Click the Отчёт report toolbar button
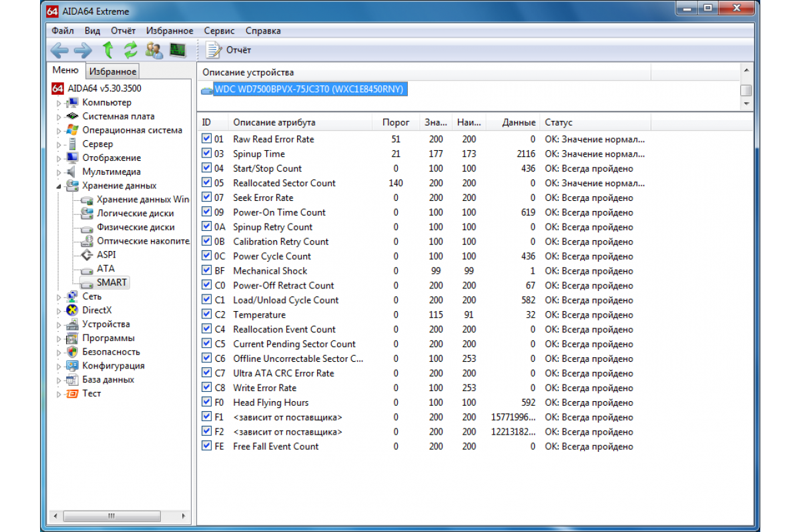801x532 pixels. [x=229, y=50]
